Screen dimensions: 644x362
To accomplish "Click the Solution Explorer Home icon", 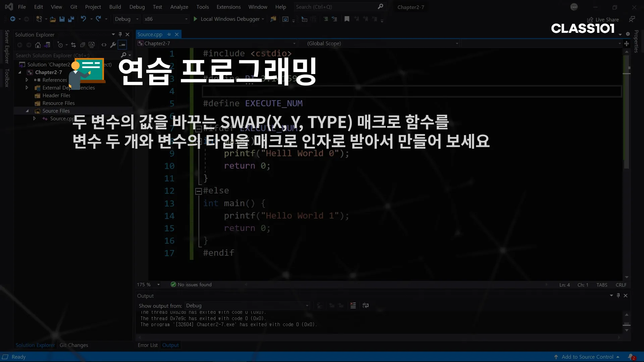I will coord(38,45).
